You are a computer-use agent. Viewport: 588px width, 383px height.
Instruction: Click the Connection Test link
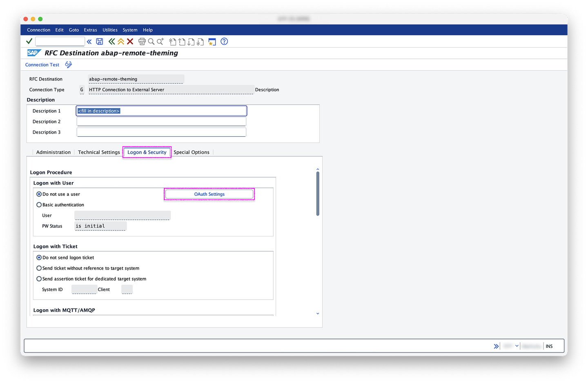pos(42,65)
